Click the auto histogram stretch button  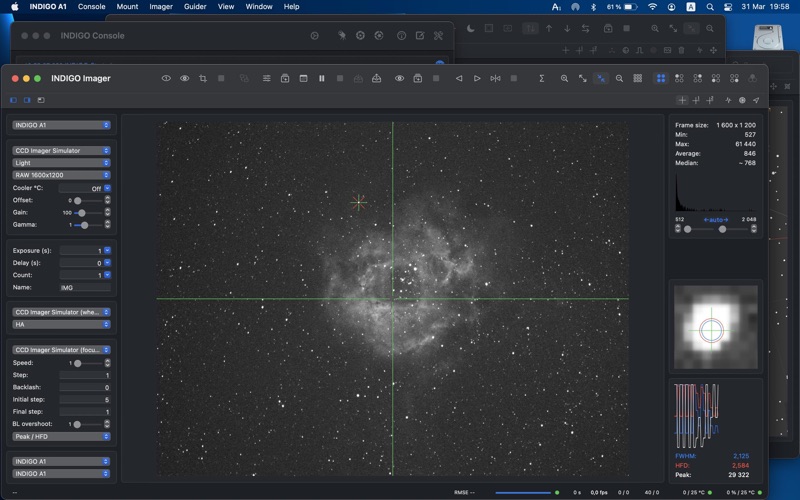pos(715,219)
